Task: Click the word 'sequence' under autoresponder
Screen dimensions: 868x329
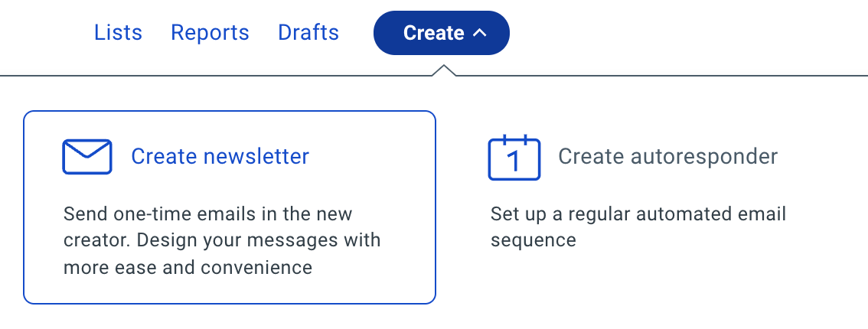Action: [x=533, y=240]
